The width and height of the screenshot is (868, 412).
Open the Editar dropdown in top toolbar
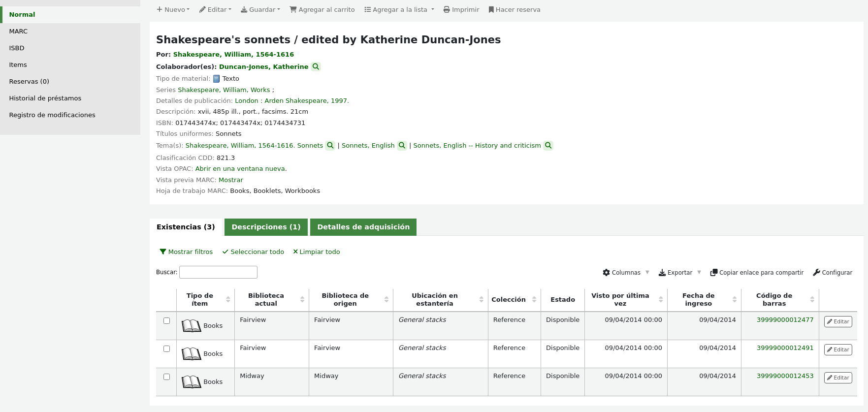(x=215, y=9)
